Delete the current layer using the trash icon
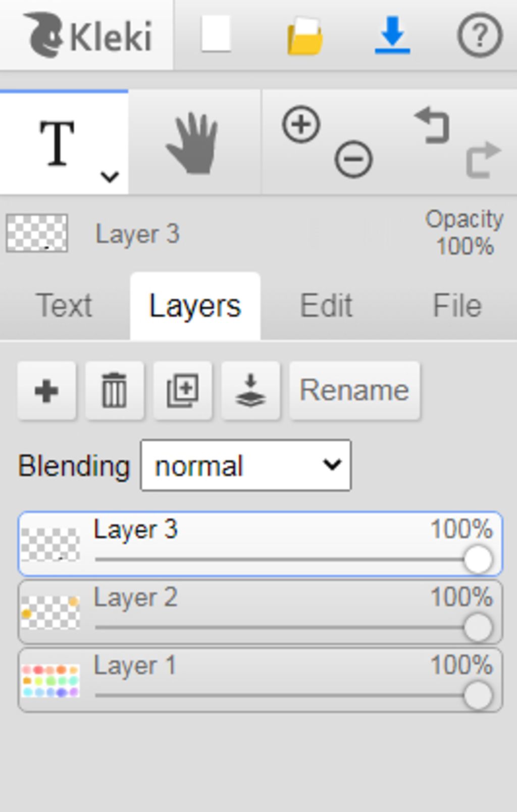Screen dimensions: 517x812 (115, 391)
